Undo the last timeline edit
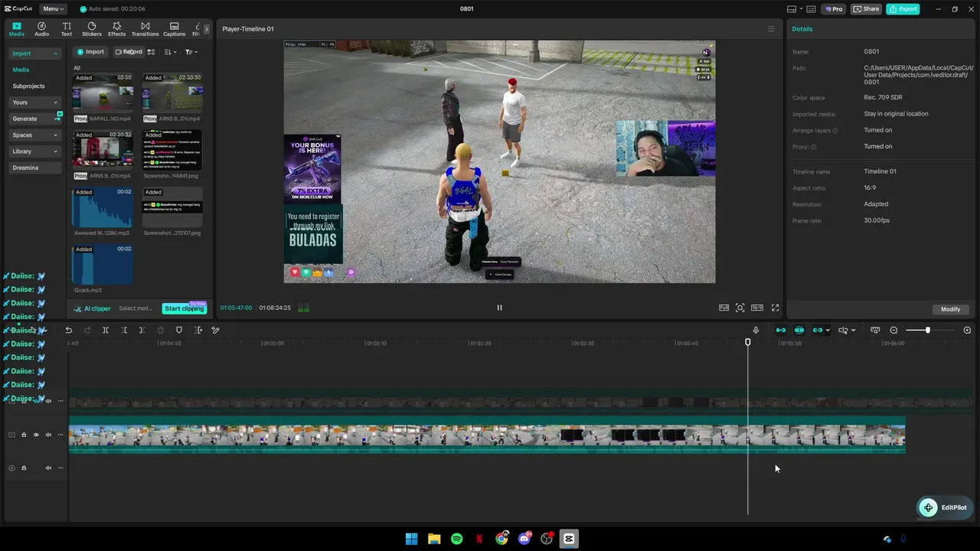The height and width of the screenshot is (551, 980). coord(69,330)
